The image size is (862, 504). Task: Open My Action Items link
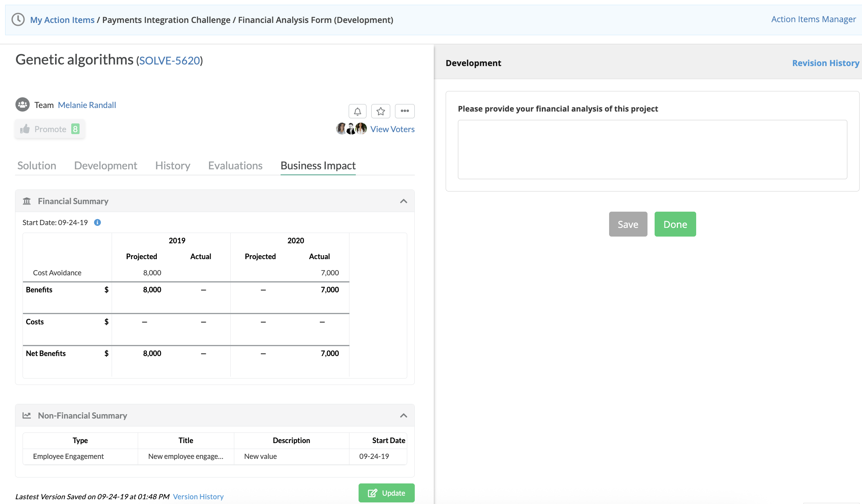[63, 20]
